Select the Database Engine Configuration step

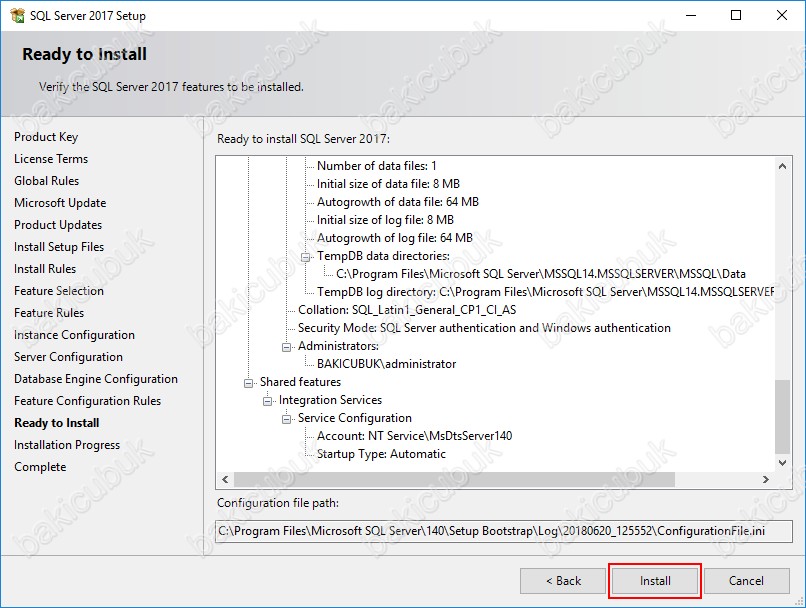pyautogui.click(x=96, y=379)
